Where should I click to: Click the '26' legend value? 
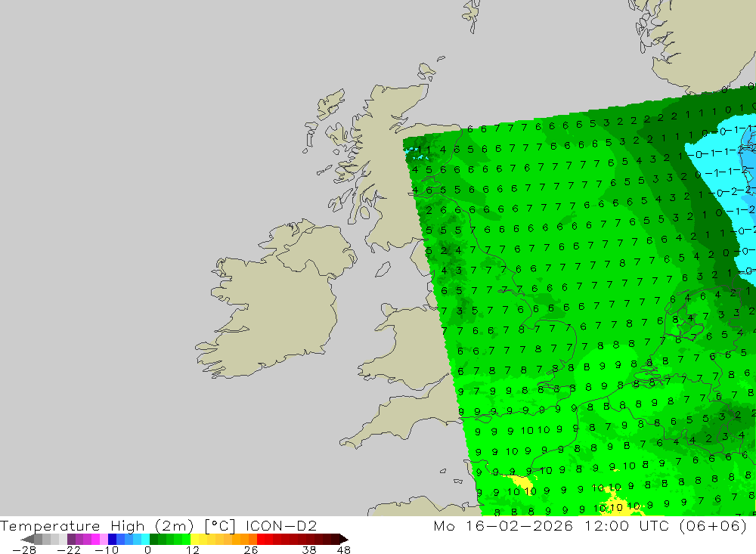click(x=251, y=549)
